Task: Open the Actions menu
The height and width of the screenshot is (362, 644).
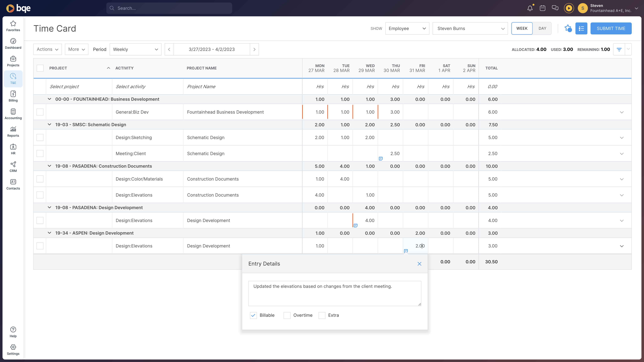Action: (47, 49)
